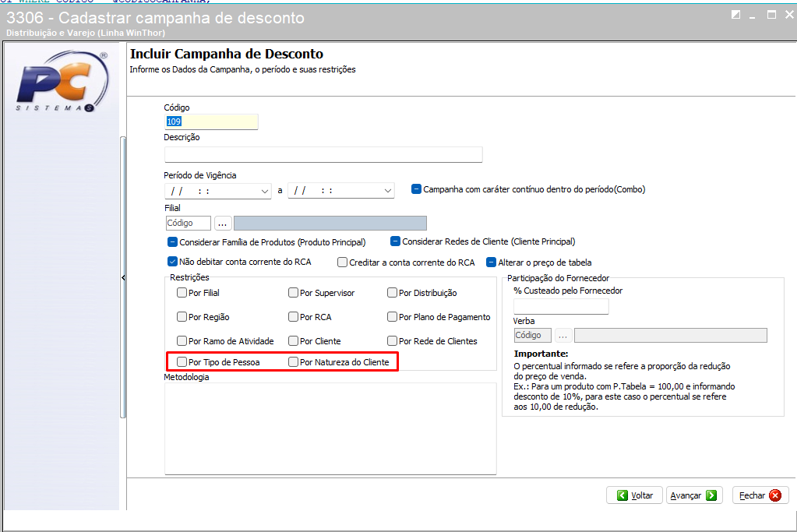The height and width of the screenshot is (532, 797).
Task: Click the Metodologia text area
Action: (x=330, y=428)
